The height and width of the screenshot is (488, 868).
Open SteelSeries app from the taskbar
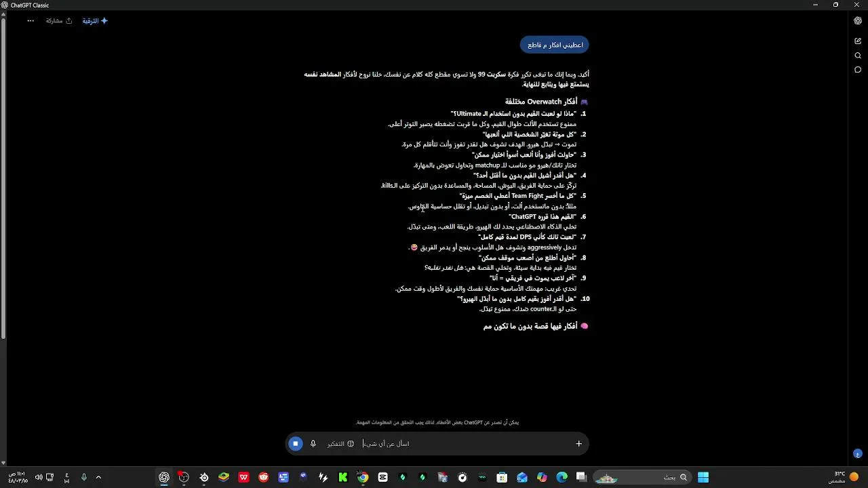coord(204,477)
